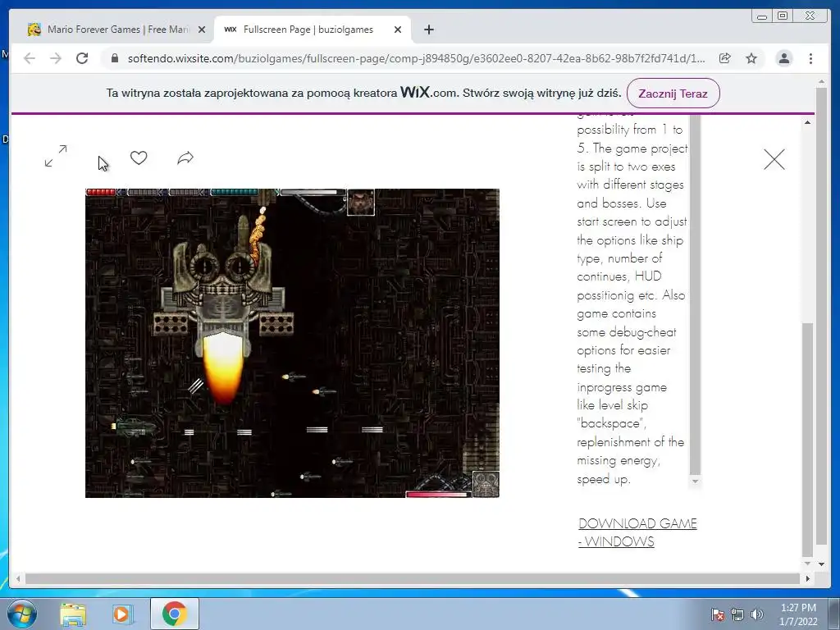Minimize the Chrome window

pyautogui.click(x=761, y=16)
